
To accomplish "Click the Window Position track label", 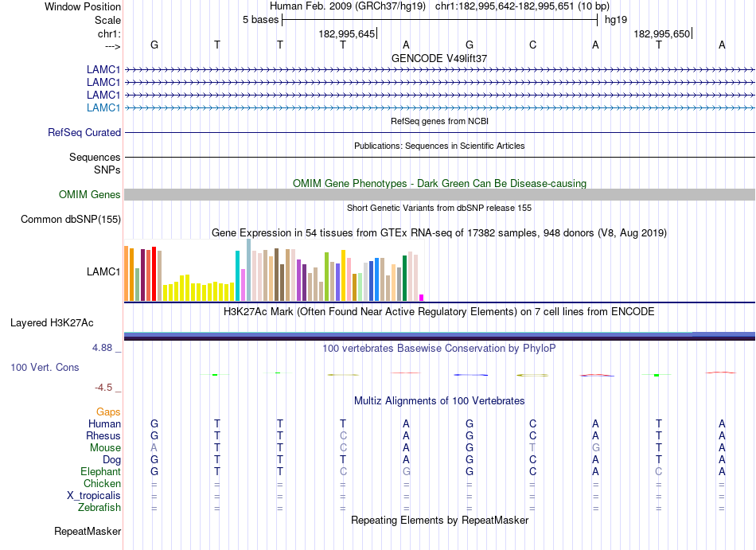I will point(83,6).
